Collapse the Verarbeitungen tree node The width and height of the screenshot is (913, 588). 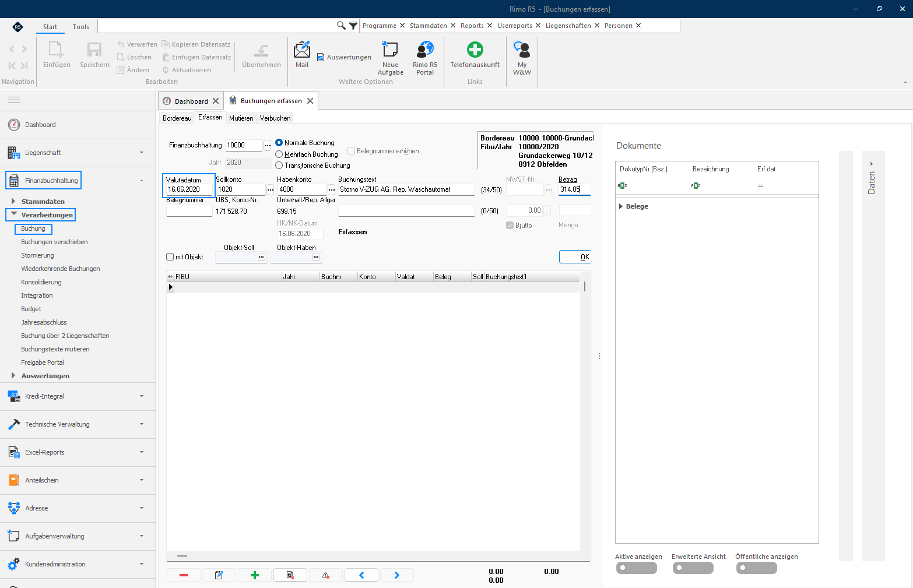(x=14, y=214)
